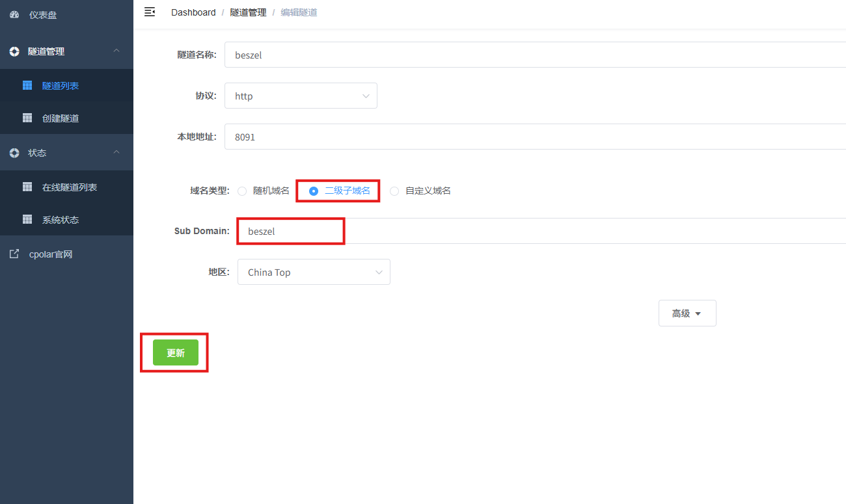This screenshot has width=846, height=504.
Task: Click the grid icon beside 隧道列表
Action: tap(27, 85)
